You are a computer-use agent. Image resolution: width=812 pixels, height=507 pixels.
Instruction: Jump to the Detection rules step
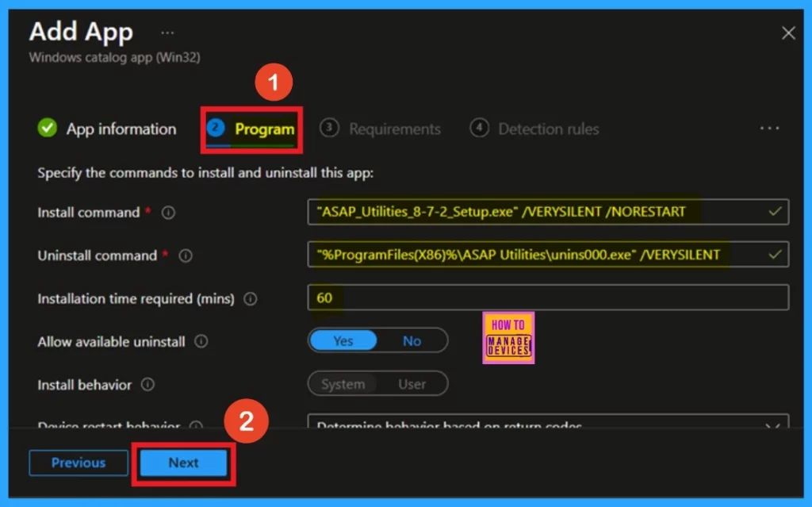[534, 129]
